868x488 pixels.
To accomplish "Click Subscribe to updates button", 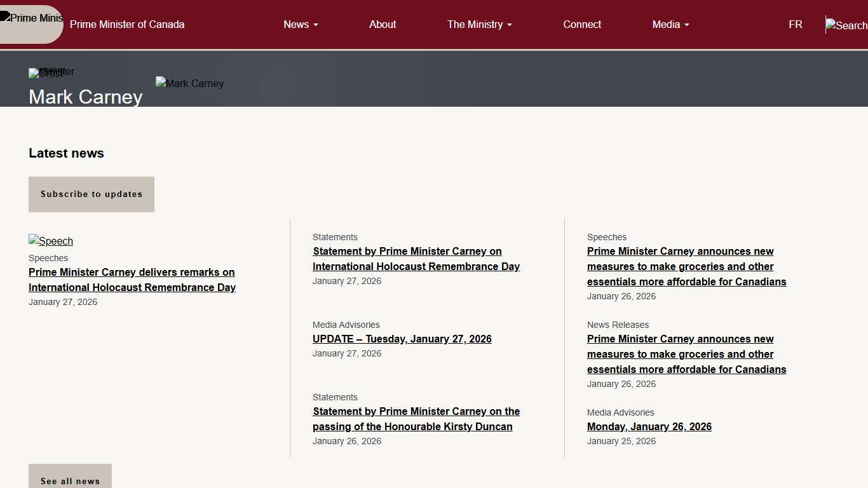I will pos(92,194).
